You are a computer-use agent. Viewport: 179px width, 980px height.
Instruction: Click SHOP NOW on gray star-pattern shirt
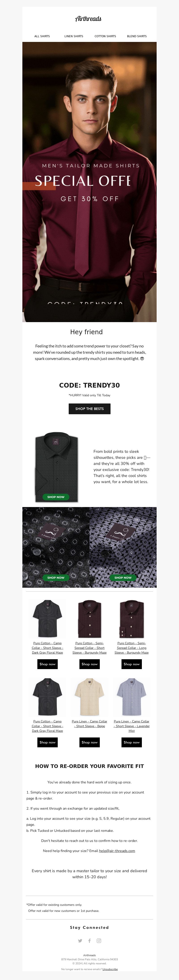tap(123, 577)
